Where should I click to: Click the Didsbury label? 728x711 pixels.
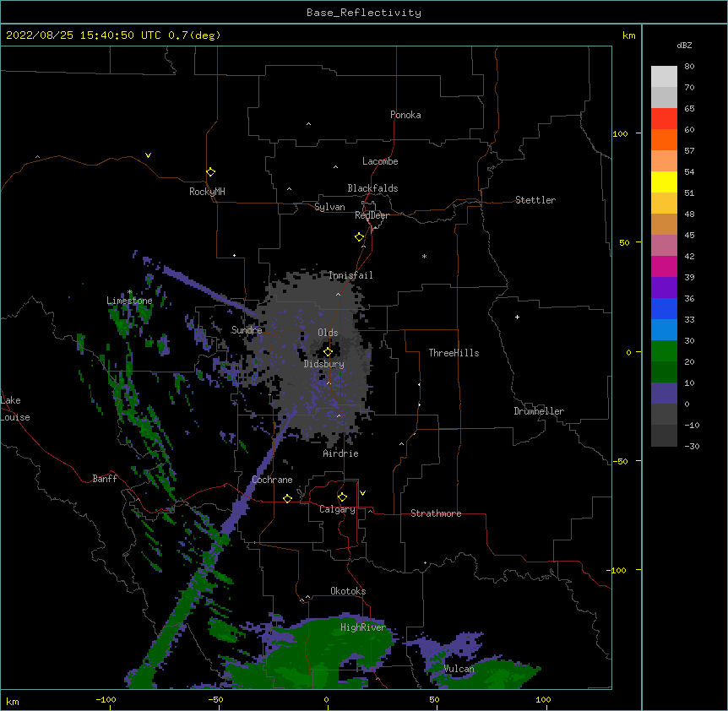pyautogui.click(x=324, y=364)
